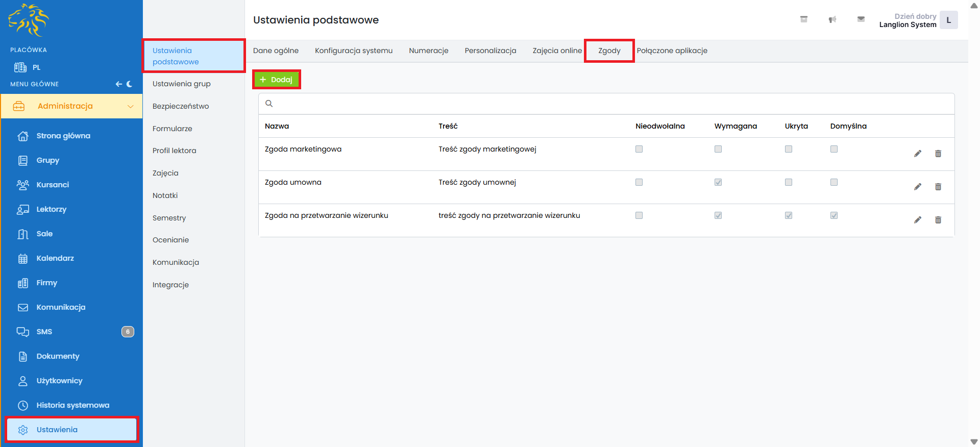980x447 pixels.
Task: Click the consent search field
Action: click(x=606, y=104)
